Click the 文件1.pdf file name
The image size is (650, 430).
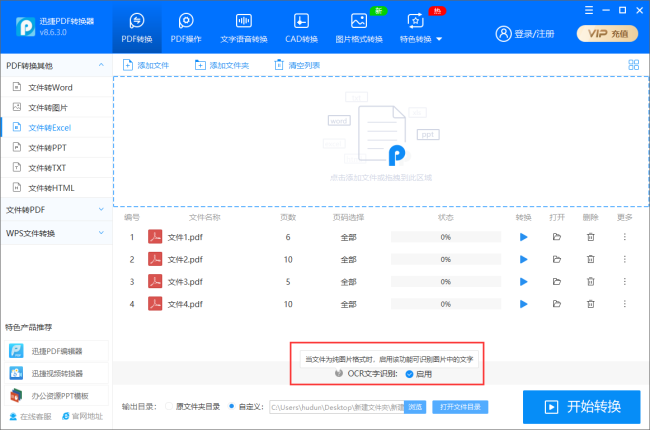click(185, 237)
